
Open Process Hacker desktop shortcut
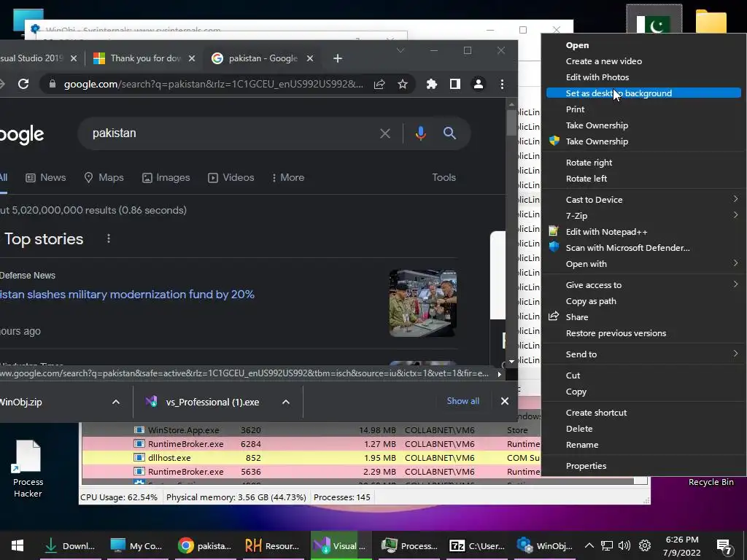coord(28,469)
